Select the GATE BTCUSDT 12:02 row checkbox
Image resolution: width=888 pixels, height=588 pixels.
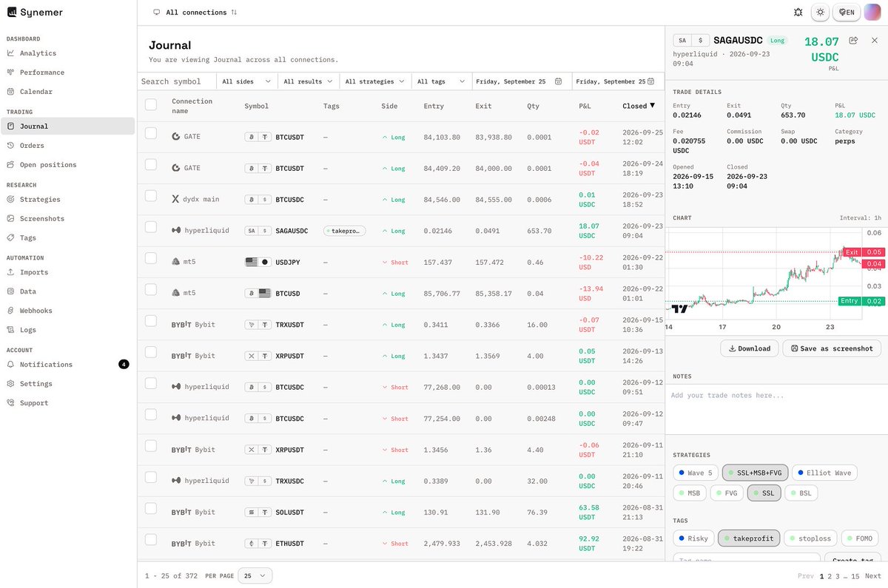click(151, 133)
